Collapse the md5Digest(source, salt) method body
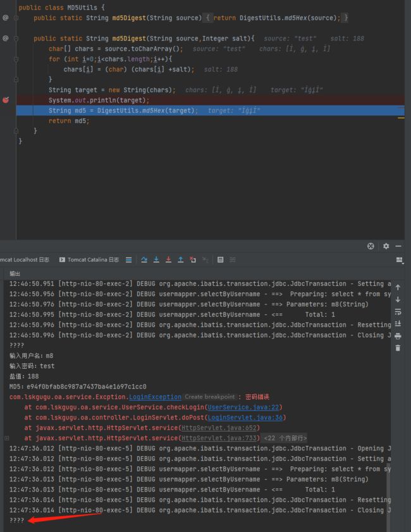The height and width of the screenshot is (532, 411). click(16, 39)
